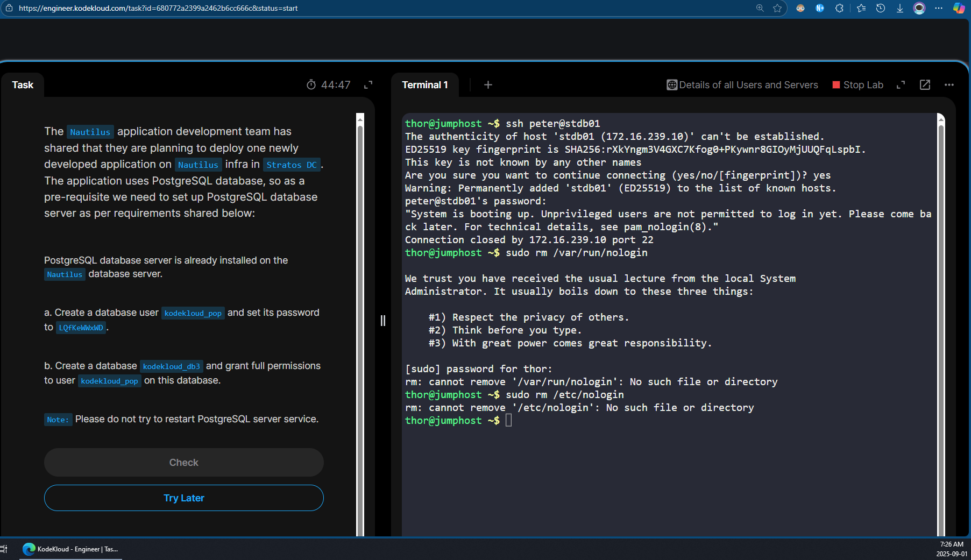This screenshot has width=971, height=560.
Task: Click the Try Later button
Action: pyautogui.click(x=183, y=498)
